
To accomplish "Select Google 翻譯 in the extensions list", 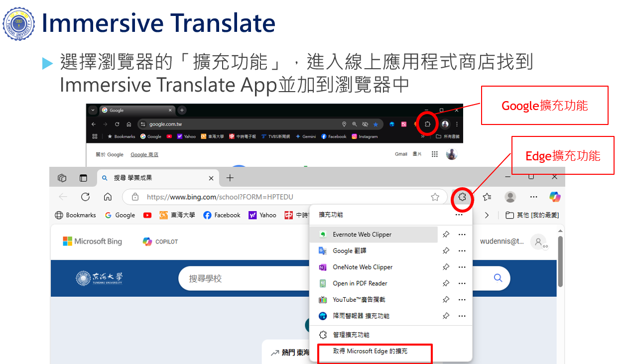I will pos(374,250).
